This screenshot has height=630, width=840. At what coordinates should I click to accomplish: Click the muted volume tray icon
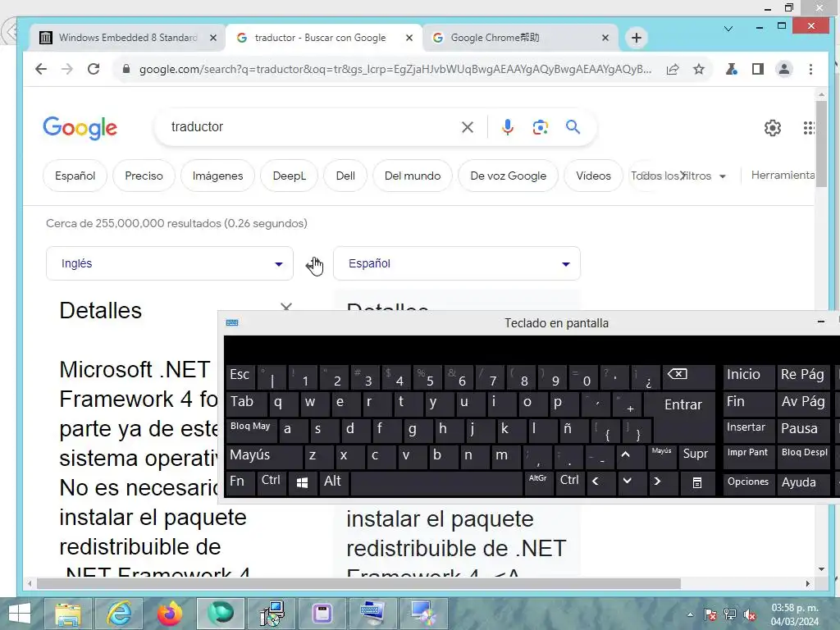750,614
